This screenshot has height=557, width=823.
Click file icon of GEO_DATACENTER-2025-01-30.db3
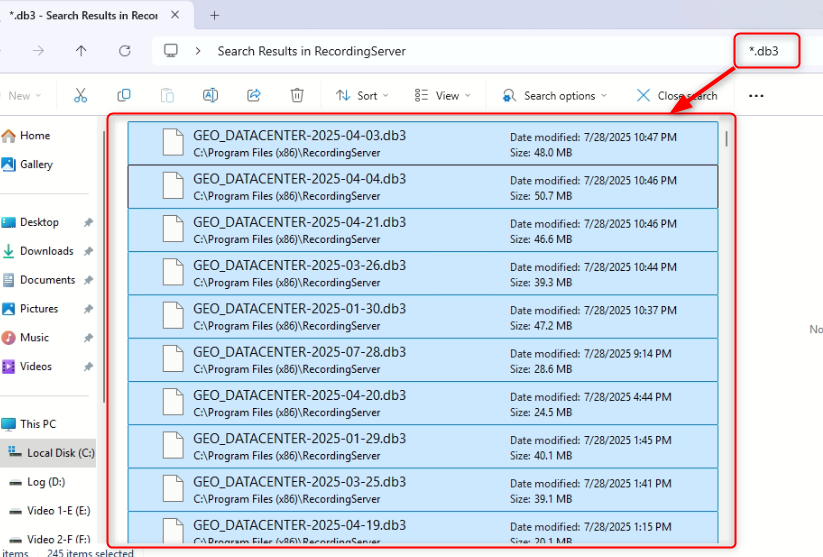tap(173, 316)
